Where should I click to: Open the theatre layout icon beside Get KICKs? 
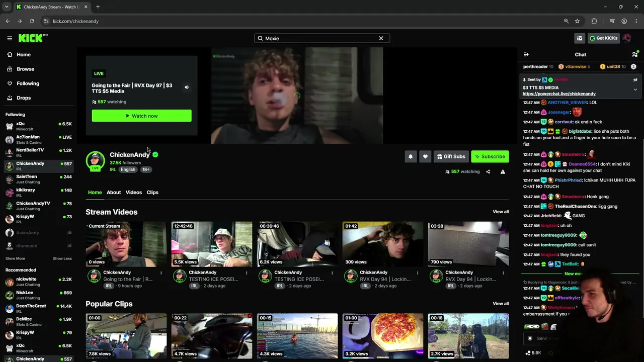(x=580, y=38)
